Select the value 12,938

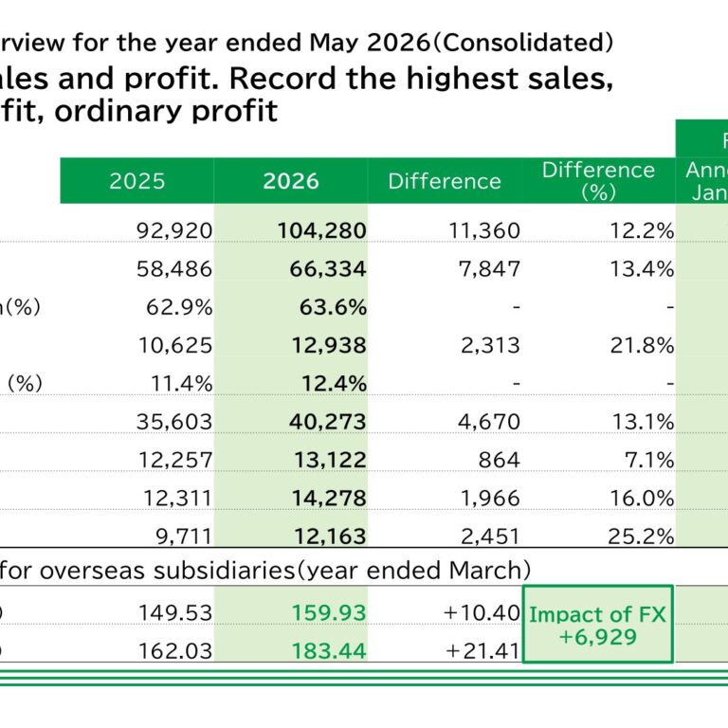click(x=329, y=345)
